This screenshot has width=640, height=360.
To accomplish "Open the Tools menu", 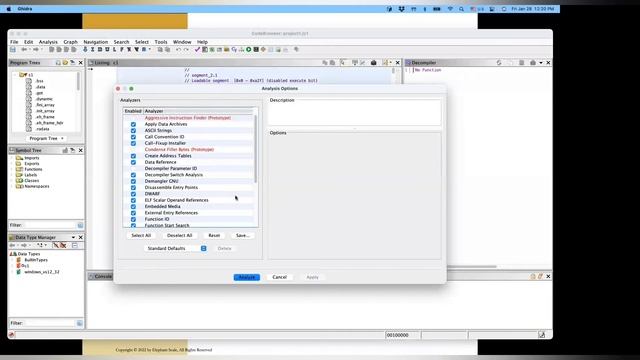I will tap(161, 42).
